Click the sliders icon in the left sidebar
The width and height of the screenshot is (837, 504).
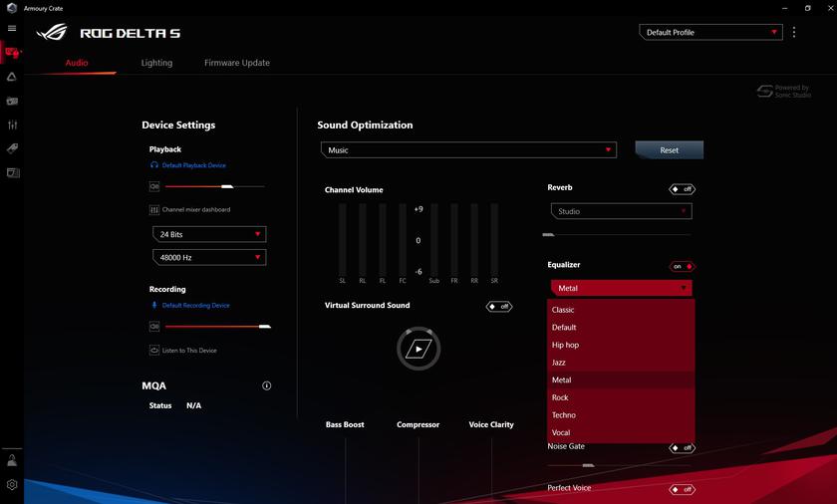(x=12, y=125)
